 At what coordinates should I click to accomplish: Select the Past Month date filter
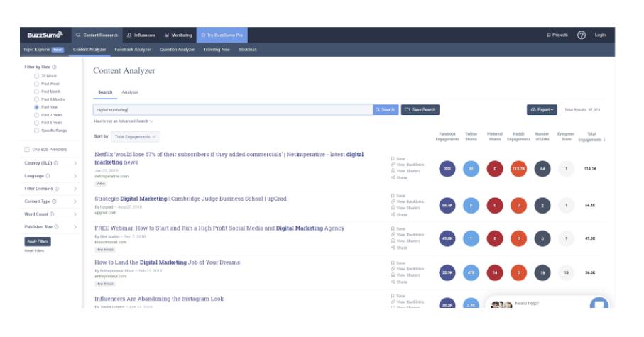tap(36, 92)
